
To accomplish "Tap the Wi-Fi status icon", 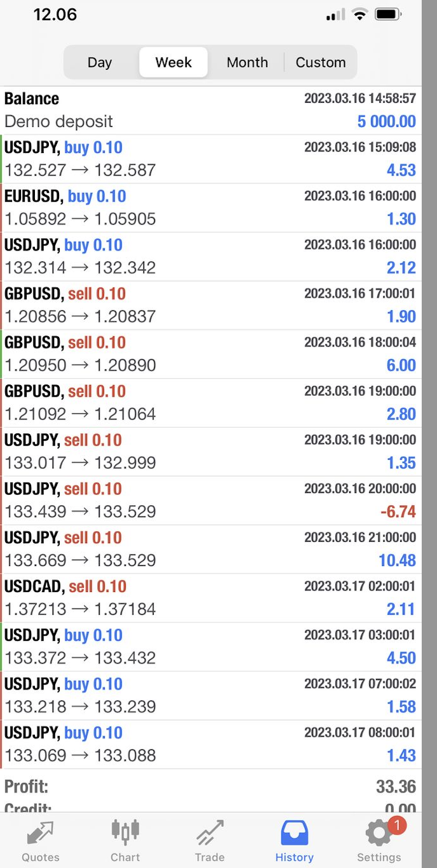I will click(x=360, y=14).
